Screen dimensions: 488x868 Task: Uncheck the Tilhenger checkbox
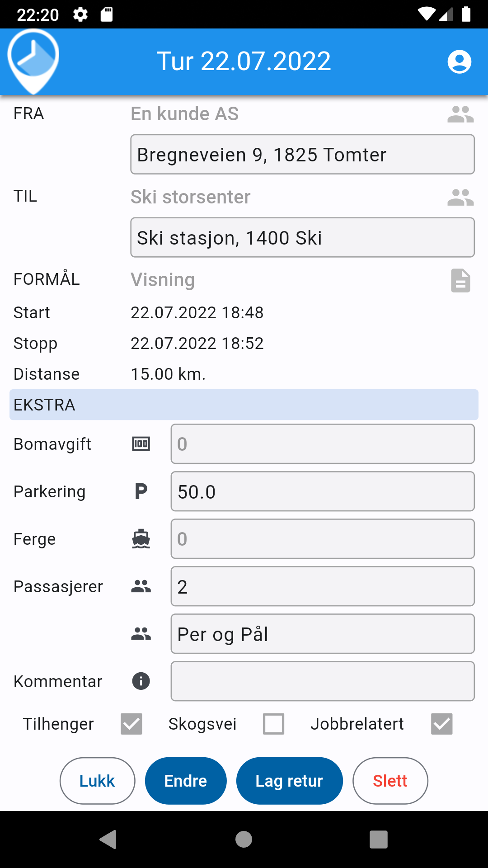(131, 724)
